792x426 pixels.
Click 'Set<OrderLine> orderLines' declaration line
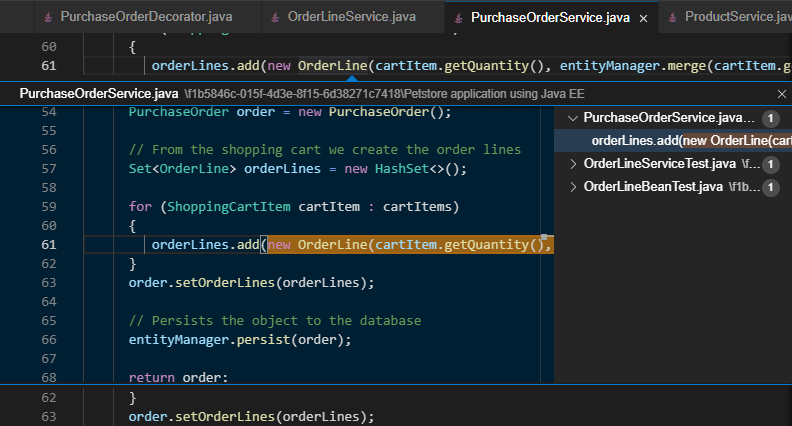point(298,169)
